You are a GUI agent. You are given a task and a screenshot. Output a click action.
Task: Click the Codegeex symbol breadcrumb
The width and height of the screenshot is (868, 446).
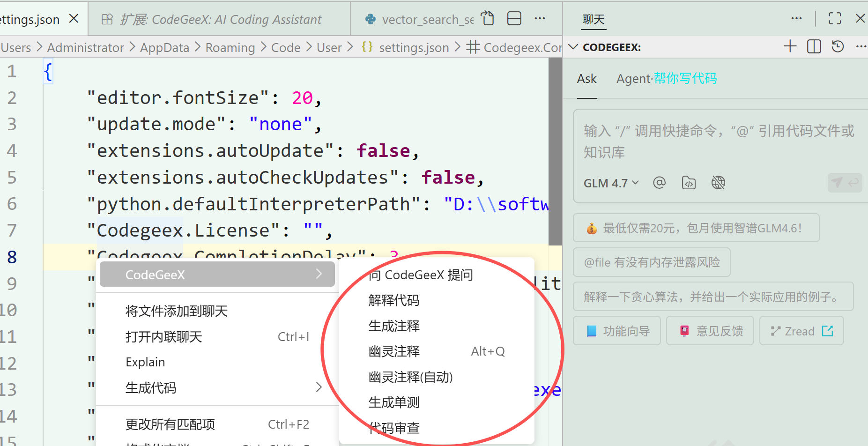514,47
